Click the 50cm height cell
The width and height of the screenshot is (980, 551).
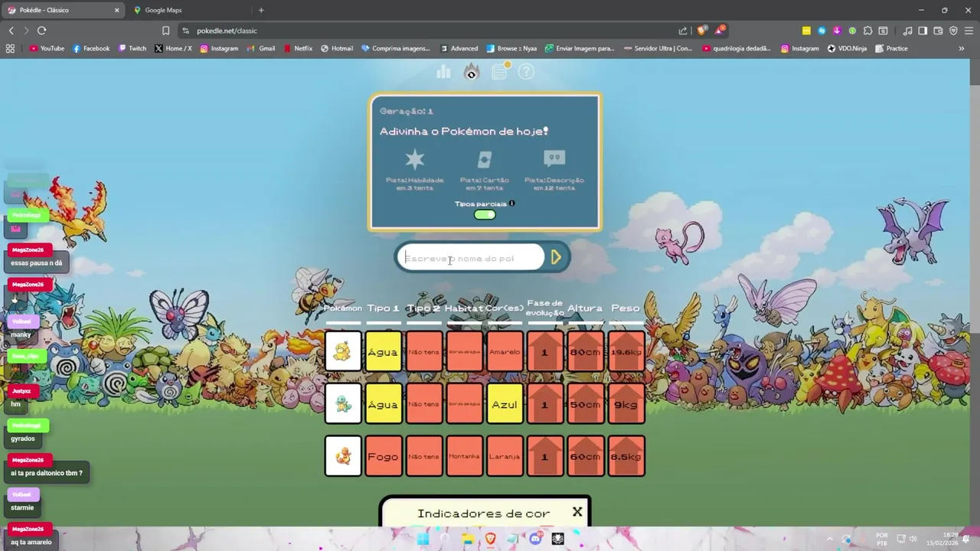pos(586,404)
